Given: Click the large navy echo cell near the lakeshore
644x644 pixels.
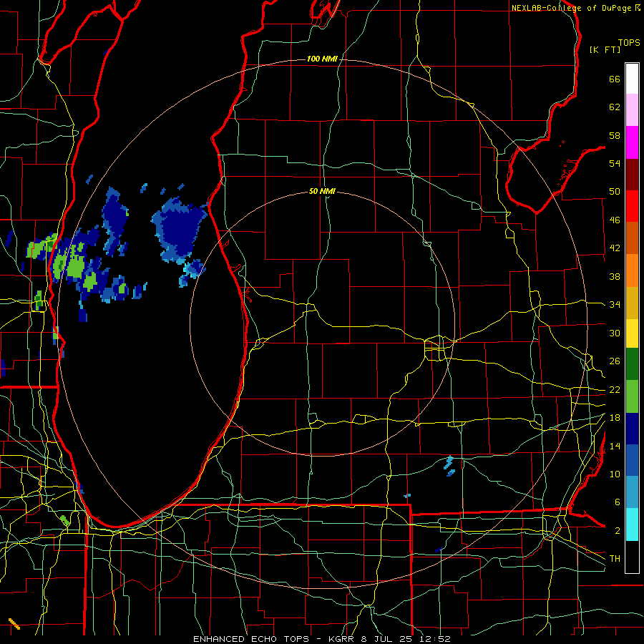Looking at the screenshot, I should tap(180, 229).
